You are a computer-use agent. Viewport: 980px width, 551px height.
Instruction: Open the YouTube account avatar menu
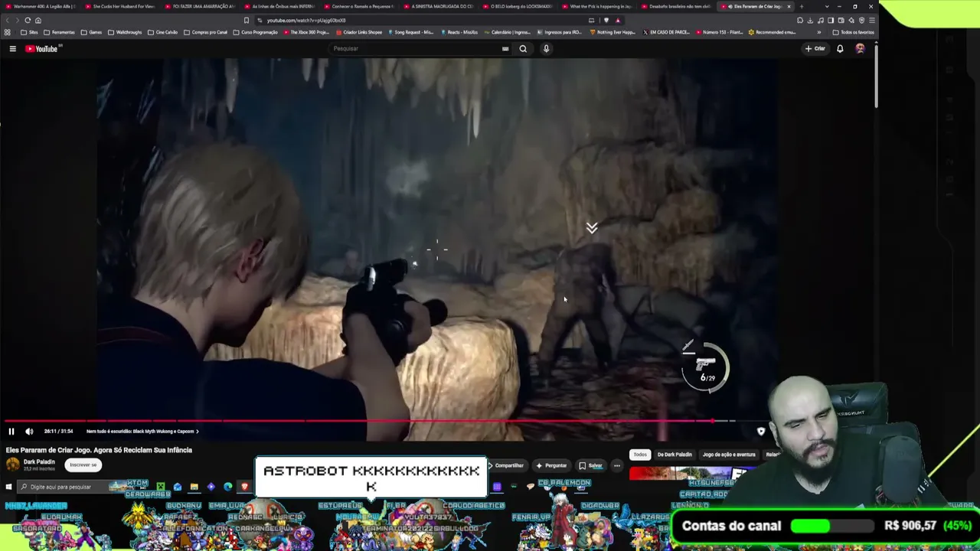tap(860, 49)
